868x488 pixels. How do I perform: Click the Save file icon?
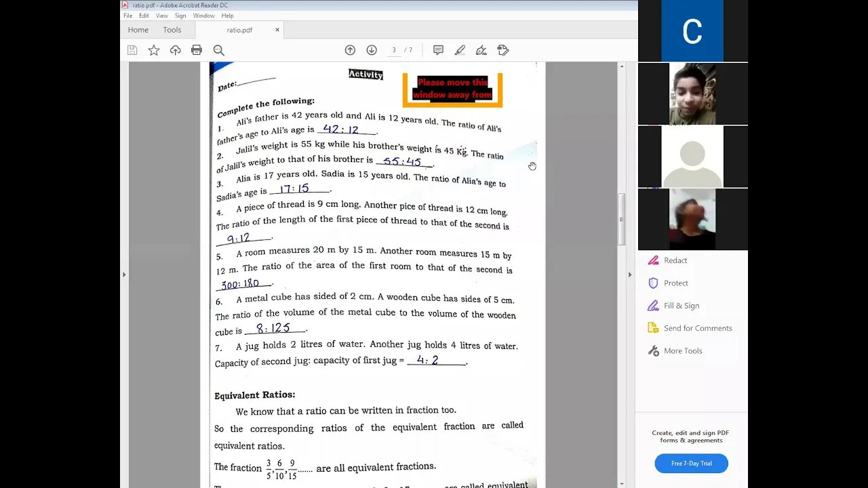(x=132, y=50)
